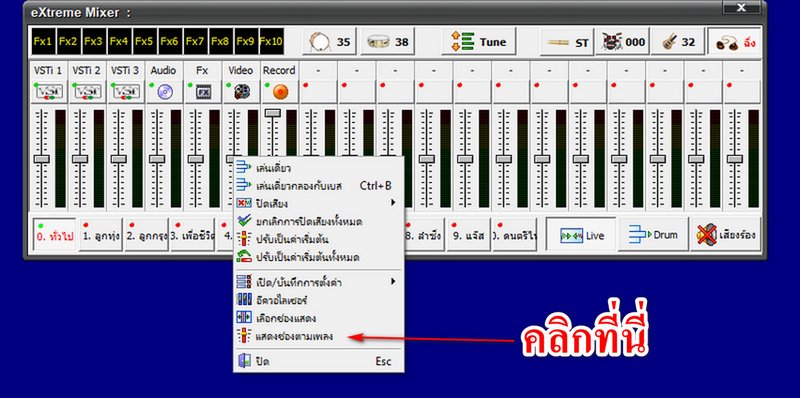
Task: Toggle the 9. แจ๊ส preset button
Action: click(x=469, y=235)
